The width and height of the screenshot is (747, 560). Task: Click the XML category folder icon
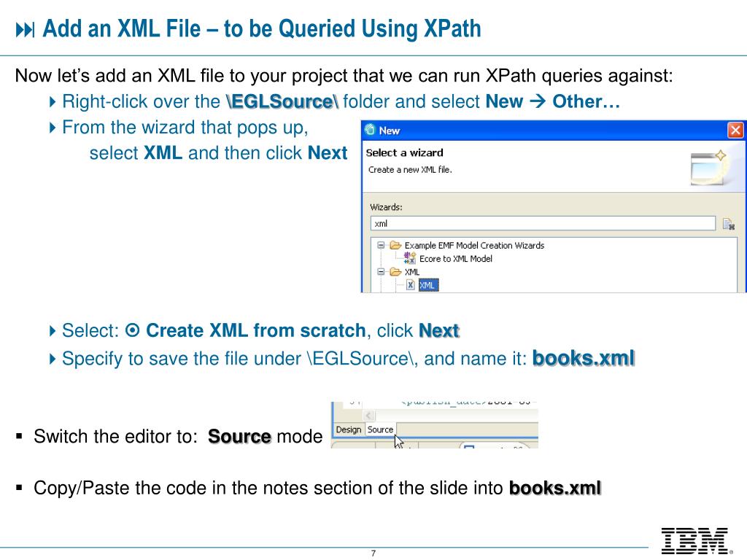[x=395, y=272]
